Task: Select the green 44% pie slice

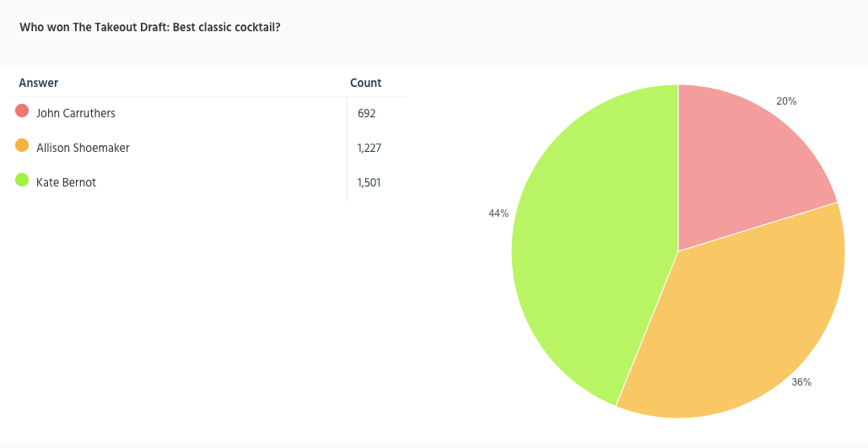Action: click(x=590, y=253)
